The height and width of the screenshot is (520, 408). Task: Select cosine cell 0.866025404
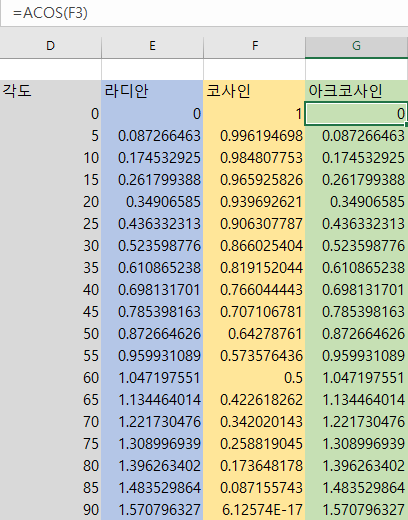tap(254, 246)
